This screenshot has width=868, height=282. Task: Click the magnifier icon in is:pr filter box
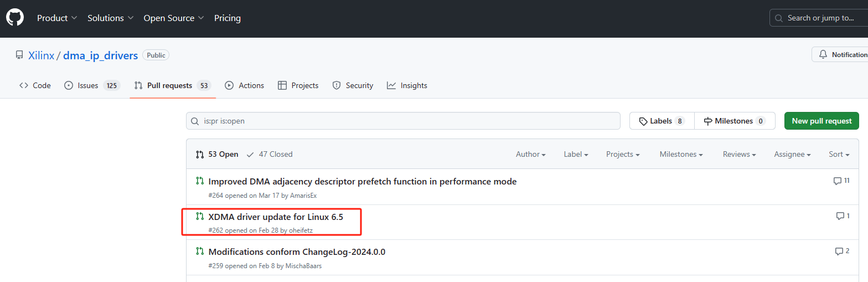(x=195, y=121)
